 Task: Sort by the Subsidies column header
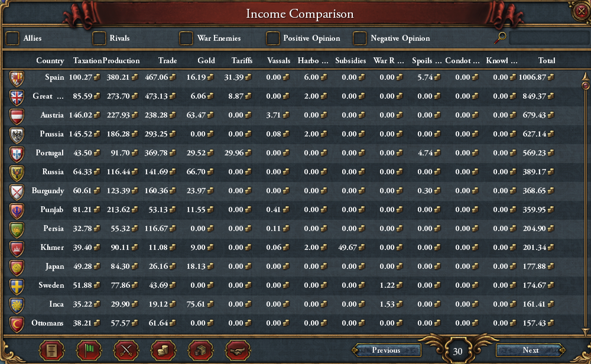pos(350,60)
